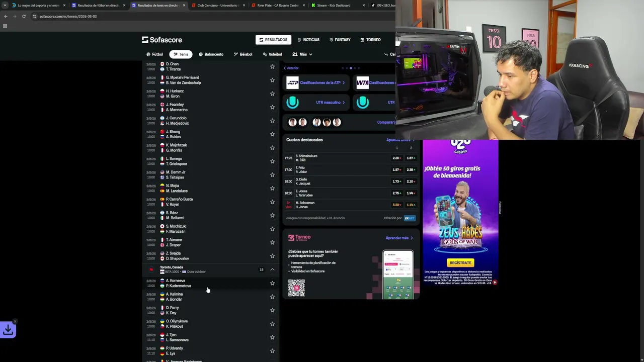644x362 pixels.
Task: Select the Tenis sport pill
Action: point(181,54)
